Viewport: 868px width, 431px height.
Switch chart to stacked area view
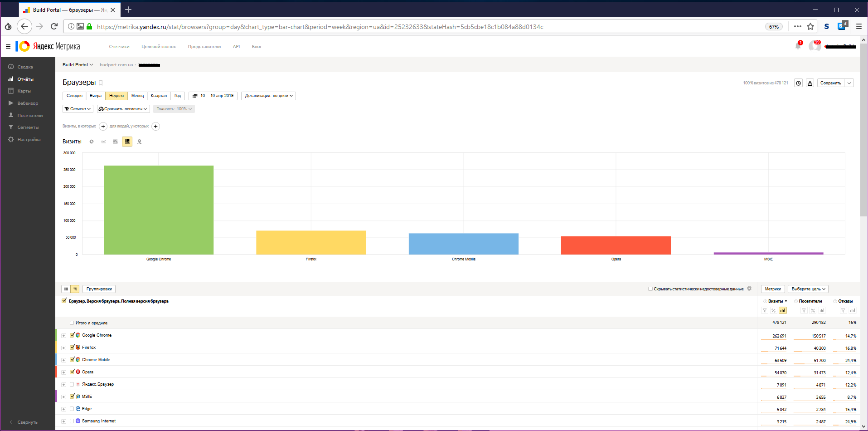click(115, 142)
